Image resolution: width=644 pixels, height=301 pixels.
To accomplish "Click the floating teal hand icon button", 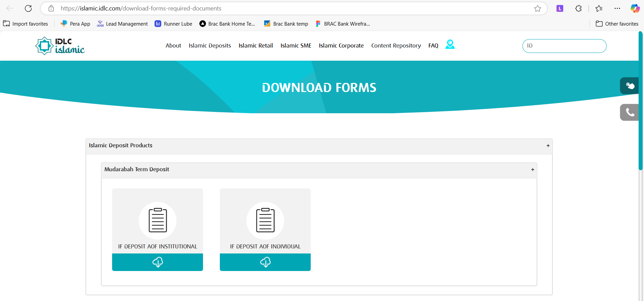I will pos(630,86).
